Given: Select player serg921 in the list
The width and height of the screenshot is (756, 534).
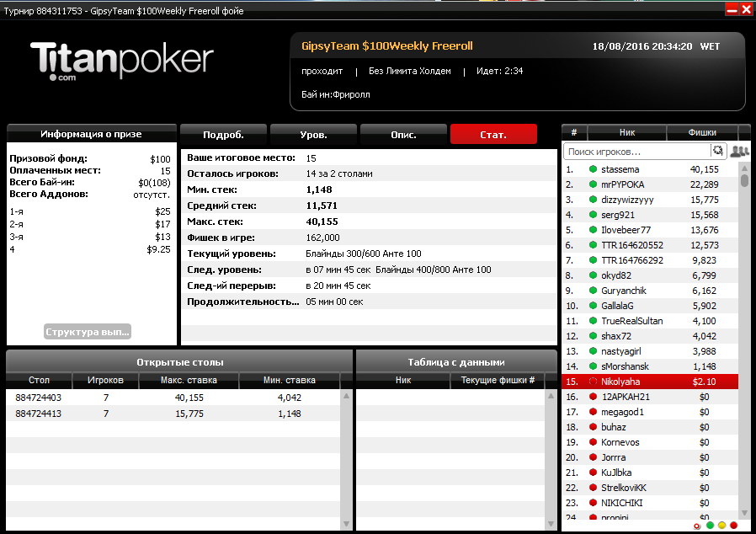Looking at the screenshot, I should [650, 215].
